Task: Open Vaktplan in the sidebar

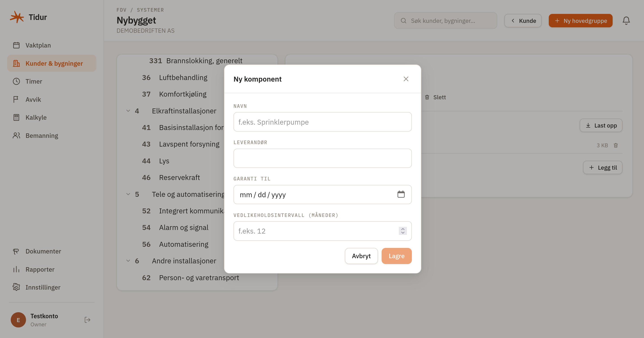Action: click(52, 45)
